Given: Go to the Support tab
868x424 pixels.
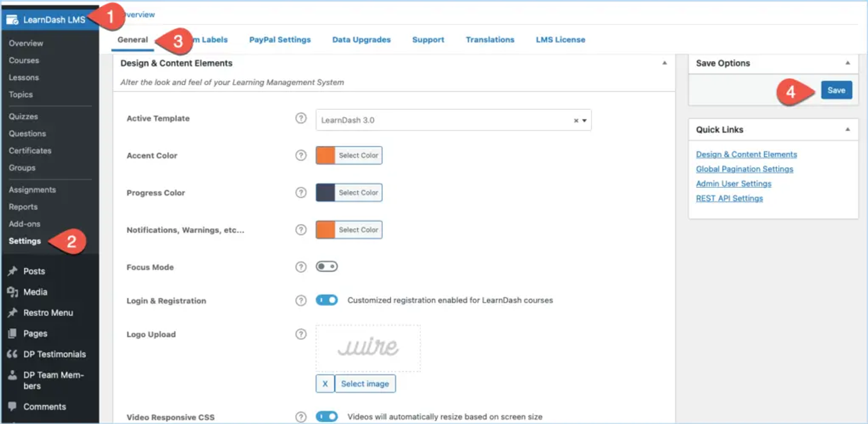Looking at the screenshot, I should [428, 40].
